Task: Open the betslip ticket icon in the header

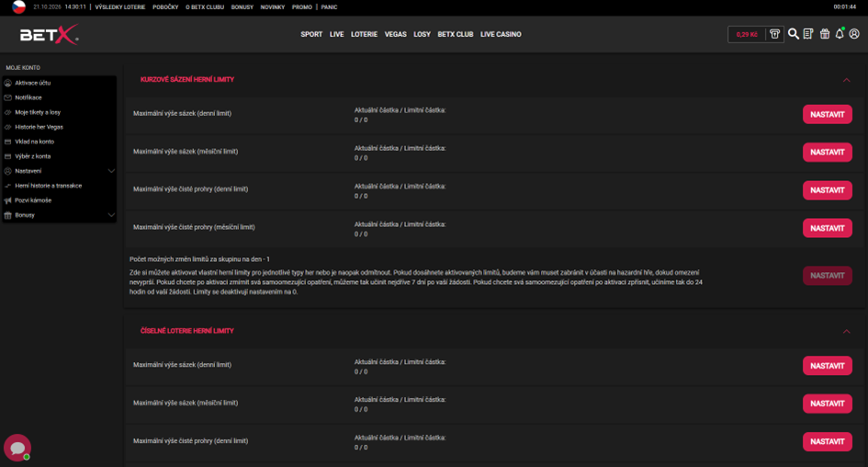Action: 808,34
